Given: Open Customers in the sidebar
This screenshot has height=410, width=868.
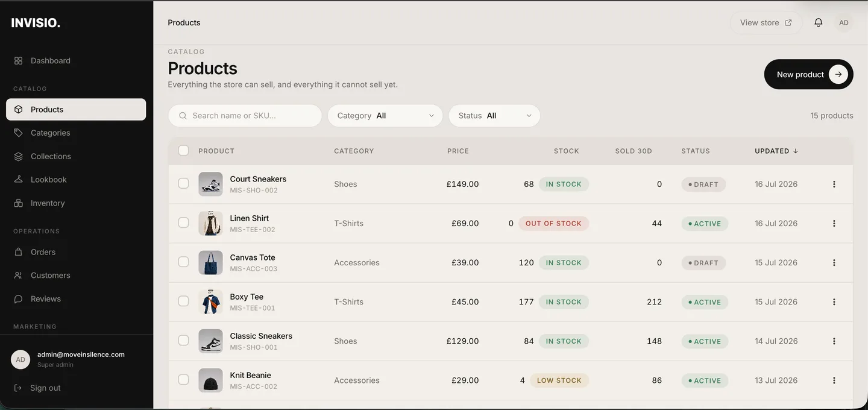Looking at the screenshot, I should pos(76,276).
